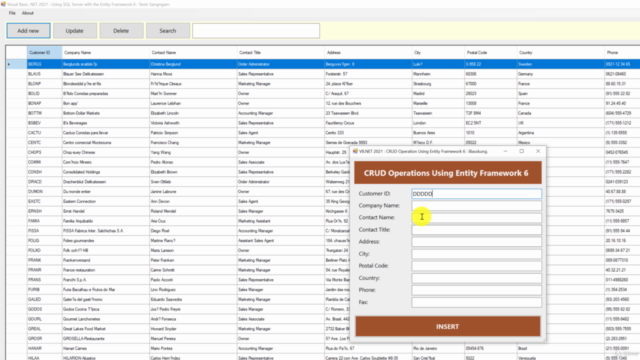Sort grid by Company Name column header

pyautogui.click(x=106, y=53)
